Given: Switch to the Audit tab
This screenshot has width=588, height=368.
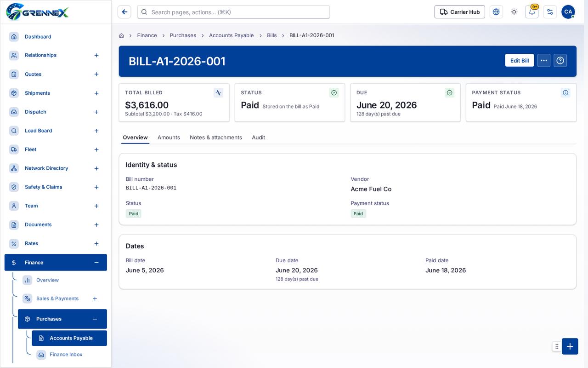Looking at the screenshot, I should [x=258, y=138].
